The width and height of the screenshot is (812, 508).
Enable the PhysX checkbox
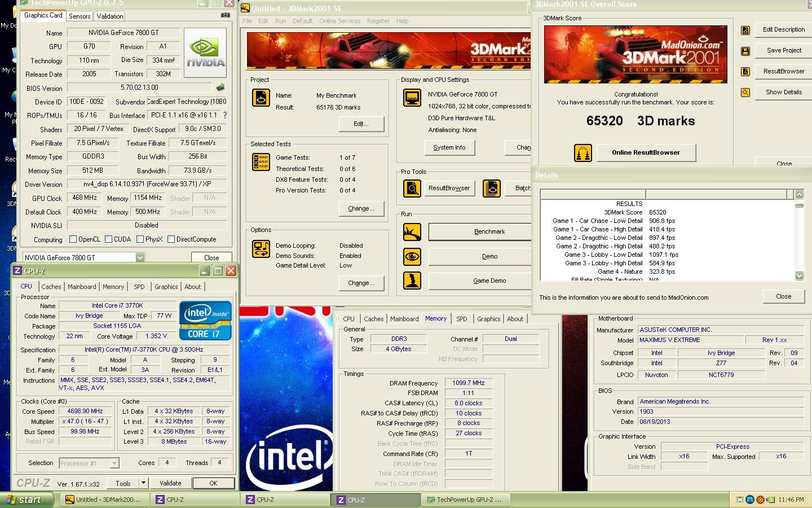point(139,239)
